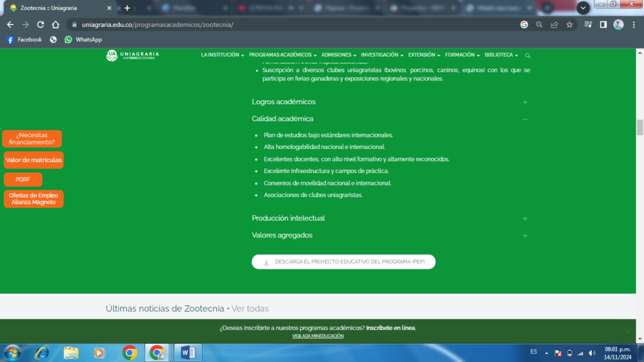Viewport: 644px width, 362px height.
Task: Click the Valor de matrículas button
Action: pyautogui.click(x=33, y=160)
